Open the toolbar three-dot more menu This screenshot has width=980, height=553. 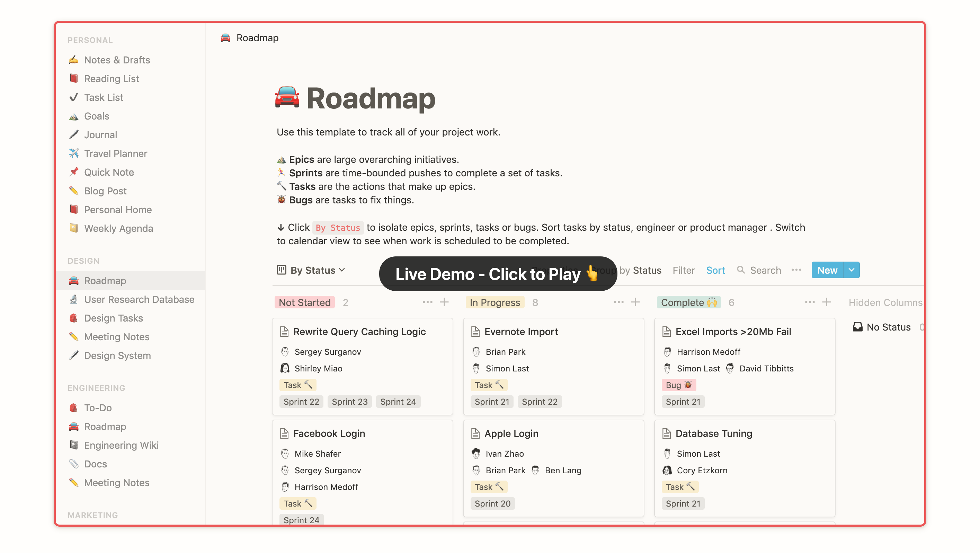pyautogui.click(x=796, y=270)
